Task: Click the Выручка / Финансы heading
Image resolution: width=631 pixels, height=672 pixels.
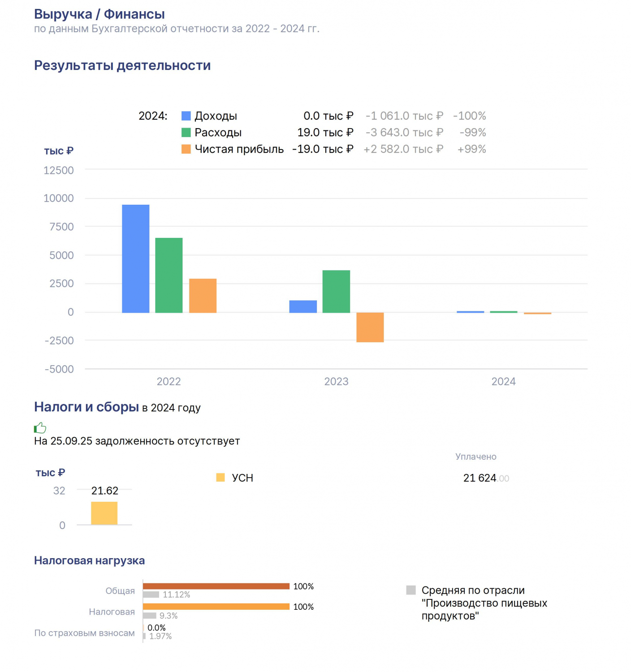Action: [99, 14]
